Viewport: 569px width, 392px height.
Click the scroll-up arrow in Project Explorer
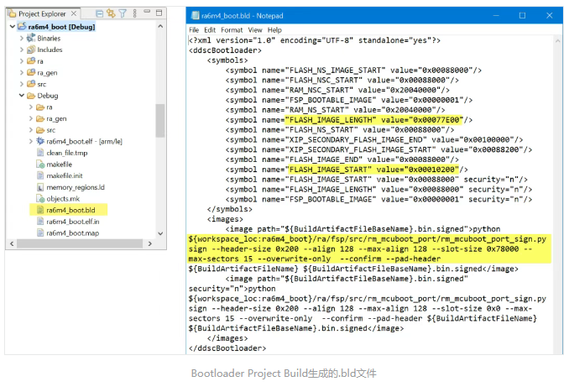point(160,27)
